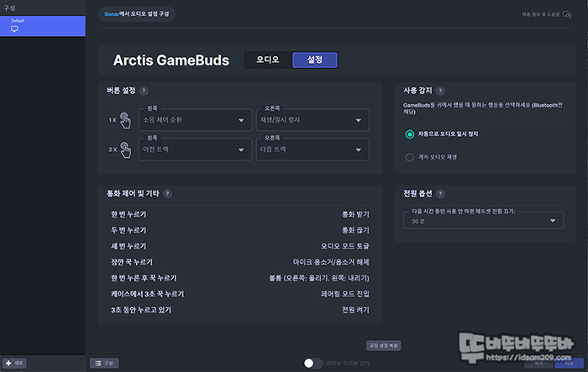
Task: Click the 오디오 모드 토글 action text
Action: pyautogui.click(x=345, y=246)
